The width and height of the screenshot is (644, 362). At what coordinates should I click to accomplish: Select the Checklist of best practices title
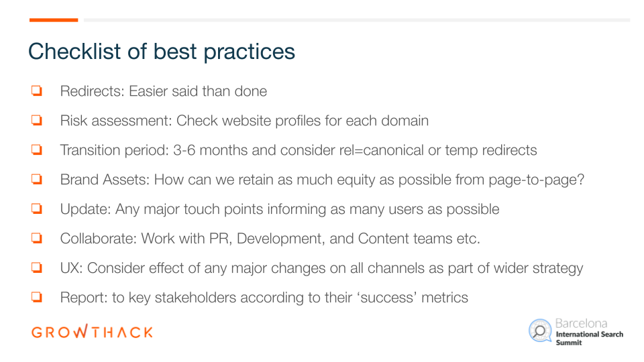point(162,52)
